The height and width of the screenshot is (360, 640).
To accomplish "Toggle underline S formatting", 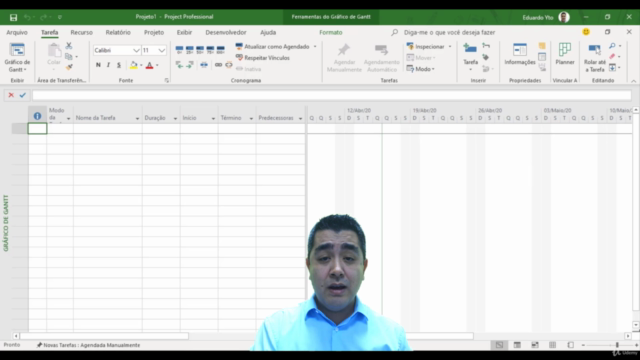I will [x=119, y=65].
